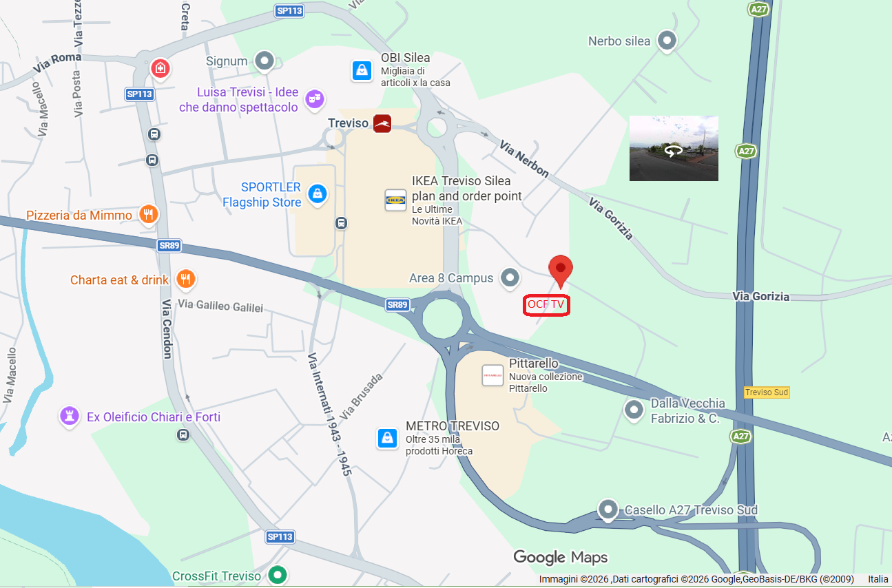
Task: Select the OCF TV highlighted label
Action: tap(546, 304)
